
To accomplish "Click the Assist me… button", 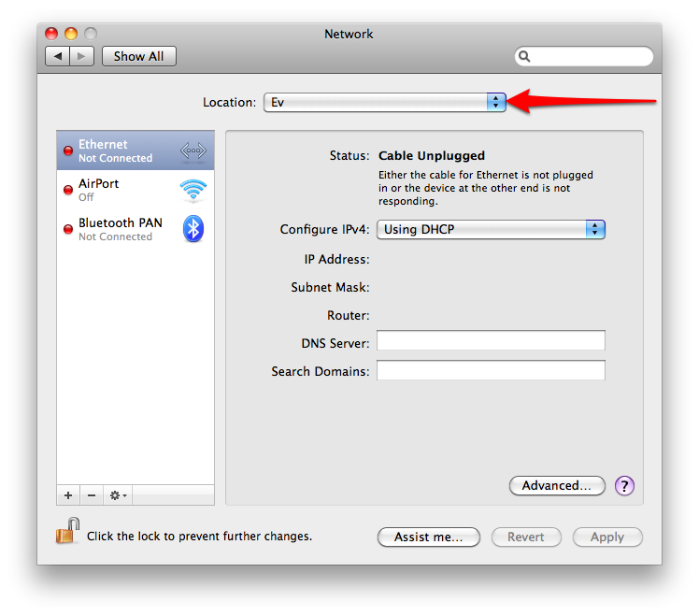I will click(428, 537).
